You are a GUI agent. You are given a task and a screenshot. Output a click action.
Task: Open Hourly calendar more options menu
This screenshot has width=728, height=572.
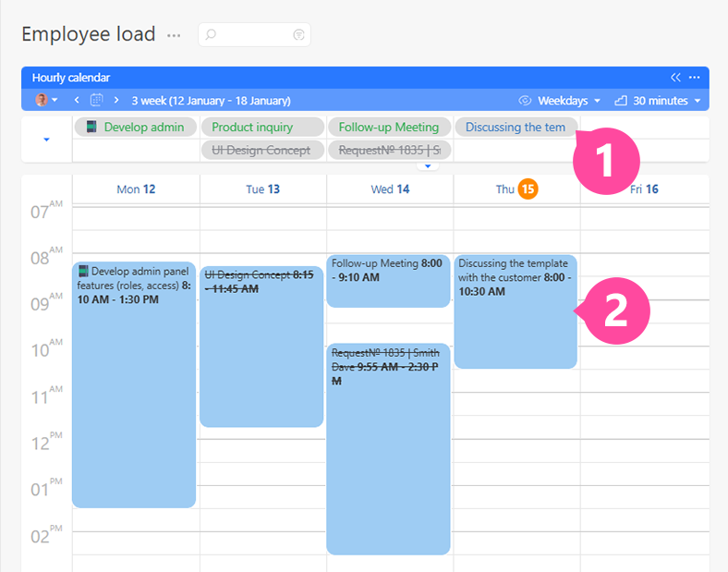pyautogui.click(x=695, y=78)
